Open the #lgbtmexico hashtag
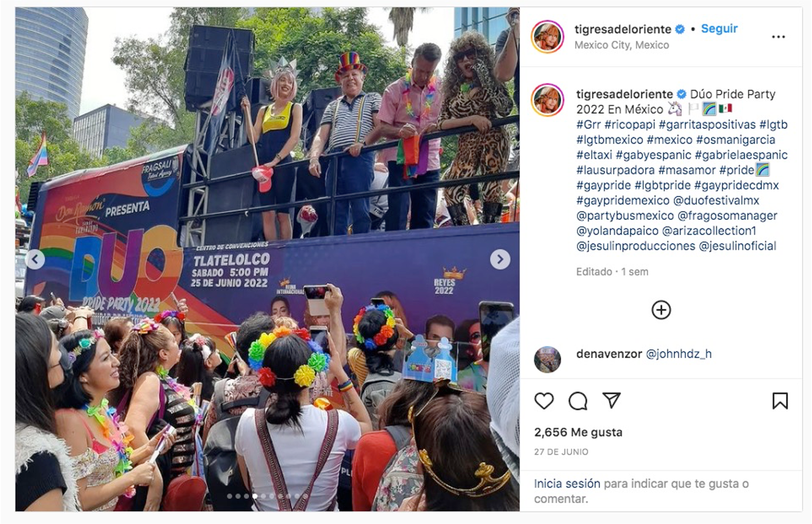Image resolution: width=812 pixels, height=524 pixels. coord(609,140)
